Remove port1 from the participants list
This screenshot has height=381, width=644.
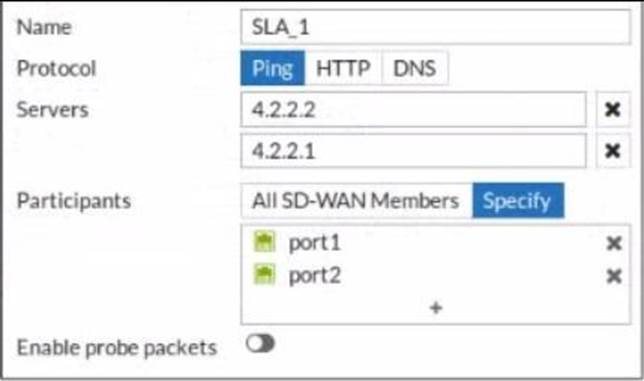pos(614,243)
